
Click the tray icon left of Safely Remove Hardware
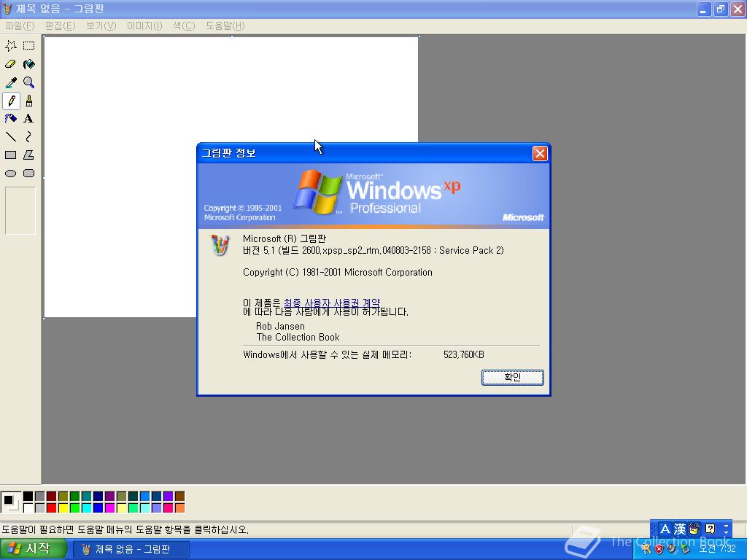[x=672, y=549]
